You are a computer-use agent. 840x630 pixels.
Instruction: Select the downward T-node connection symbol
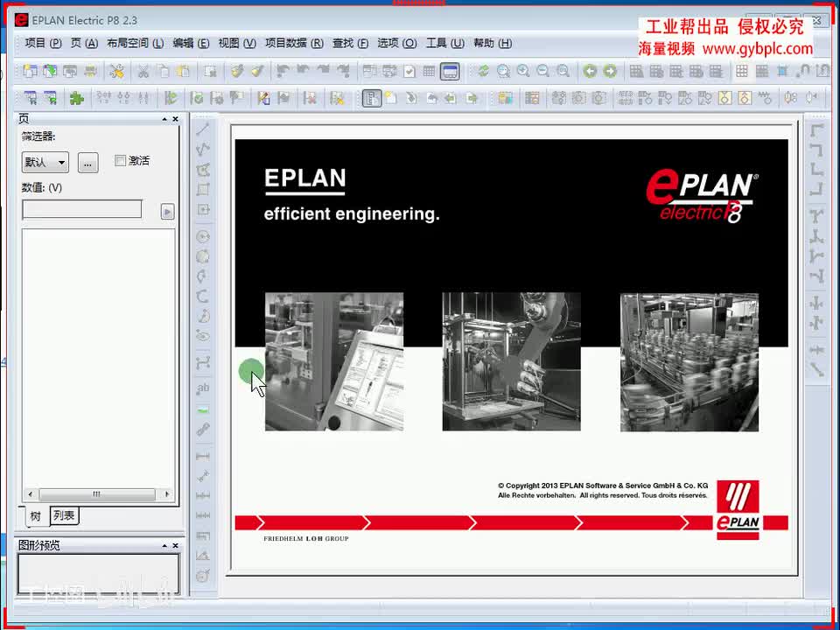pyautogui.click(x=816, y=216)
